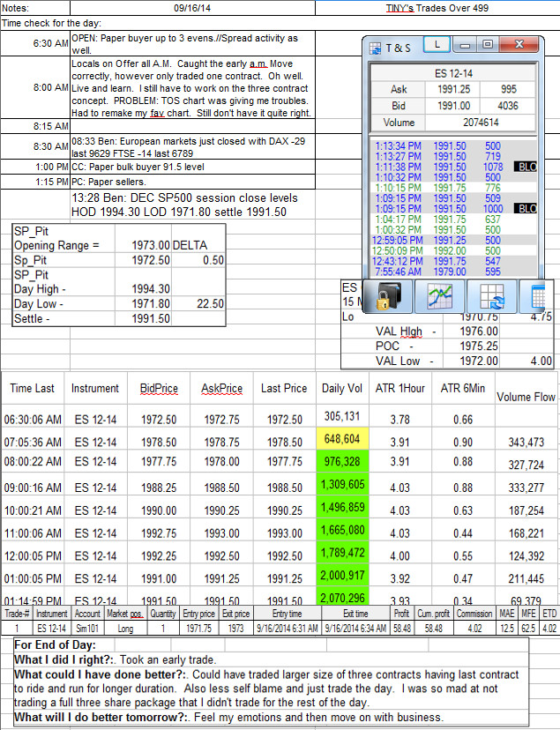Select the 8:00 AM time cell

pos(35,87)
